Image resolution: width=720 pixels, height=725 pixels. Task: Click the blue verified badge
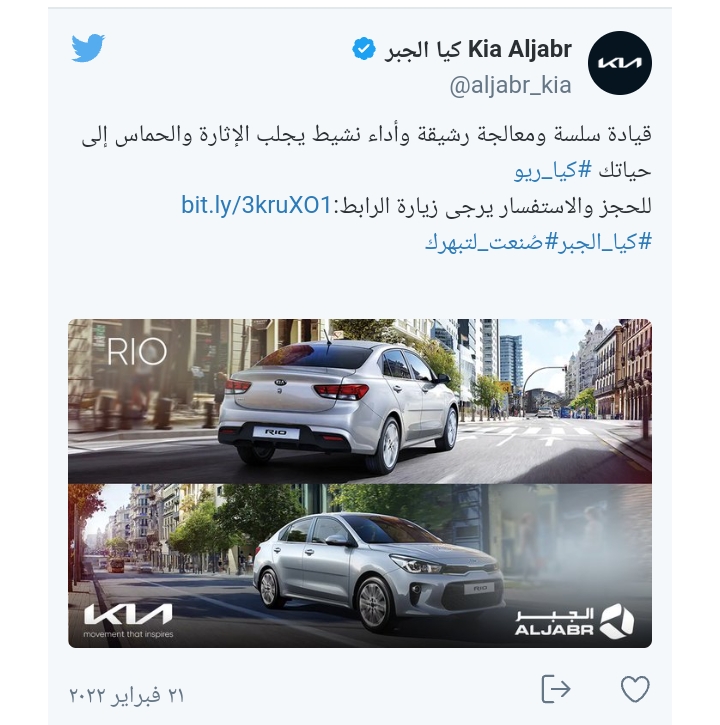(363, 49)
